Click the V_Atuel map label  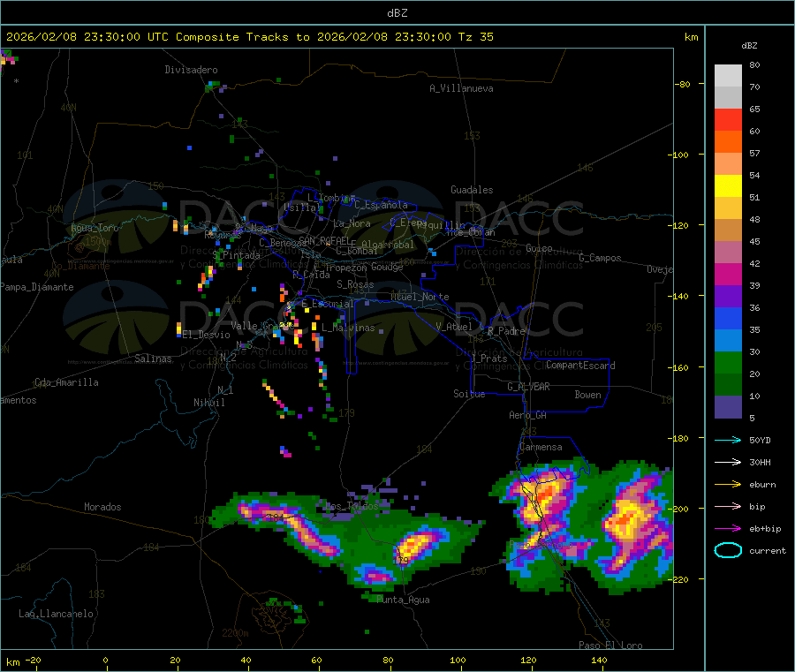click(454, 327)
